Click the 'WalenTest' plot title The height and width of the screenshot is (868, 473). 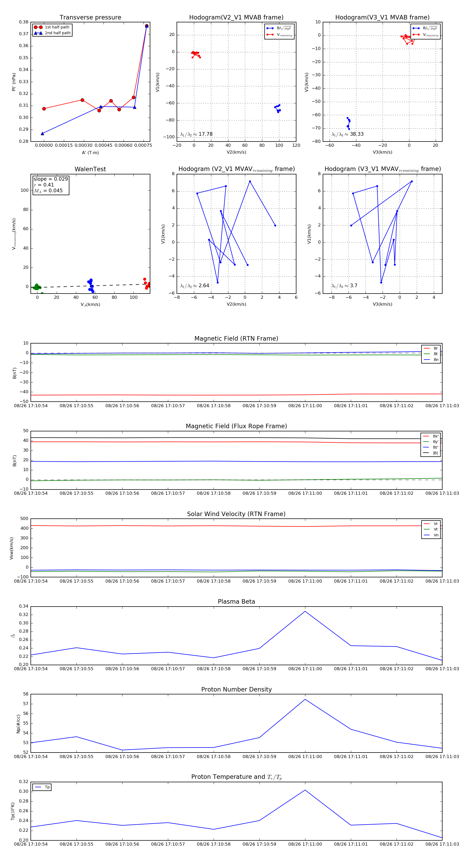click(x=90, y=169)
